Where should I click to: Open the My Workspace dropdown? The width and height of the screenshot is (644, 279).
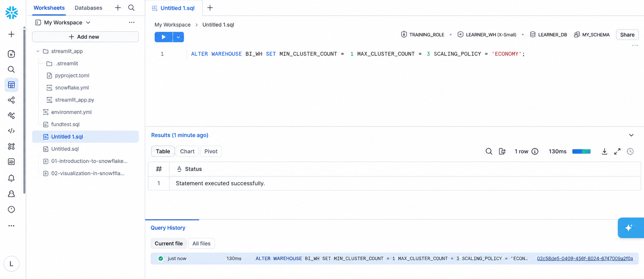point(63,22)
